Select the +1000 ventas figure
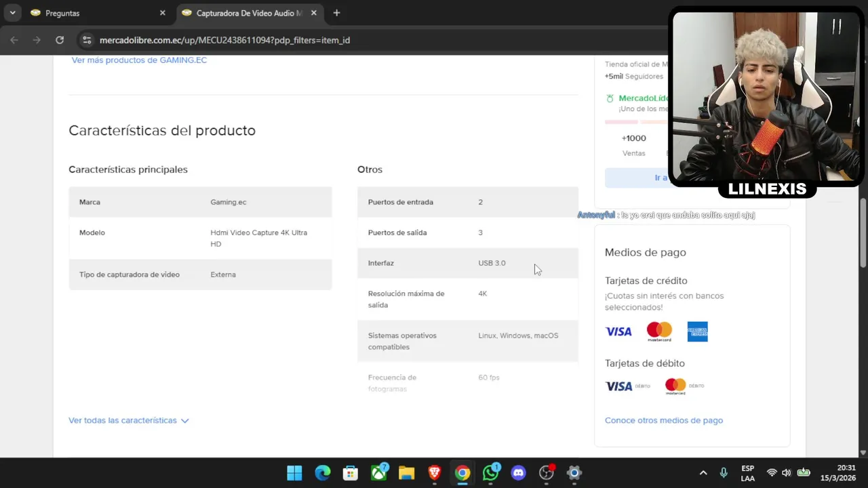 (x=634, y=138)
